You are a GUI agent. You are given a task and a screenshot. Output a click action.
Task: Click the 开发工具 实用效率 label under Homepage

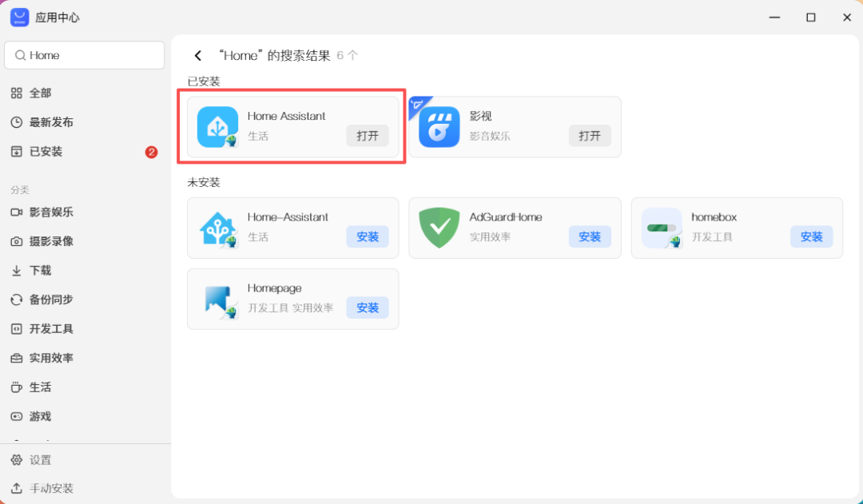pyautogui.click(x=291, y=308)
